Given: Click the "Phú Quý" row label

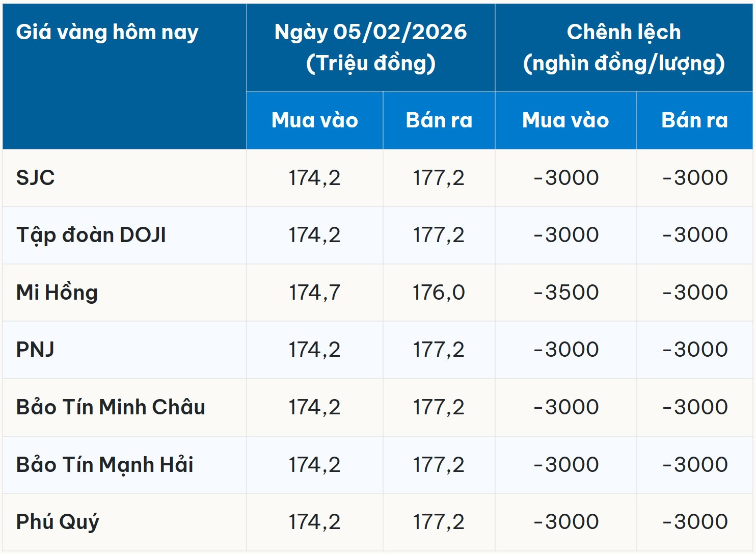Looking at the screenshot, I should click(58, 522).
